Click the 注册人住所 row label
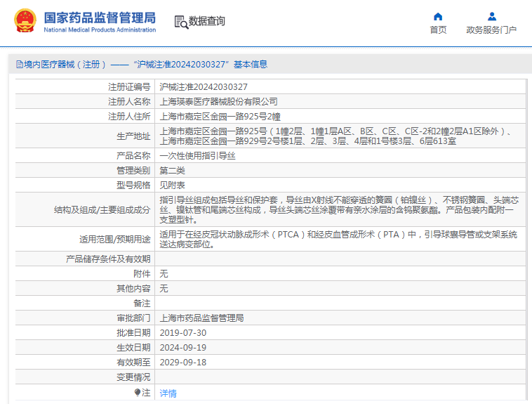This screenshot has height=404, width=532. pyautogui.click(x=129, y=117)
